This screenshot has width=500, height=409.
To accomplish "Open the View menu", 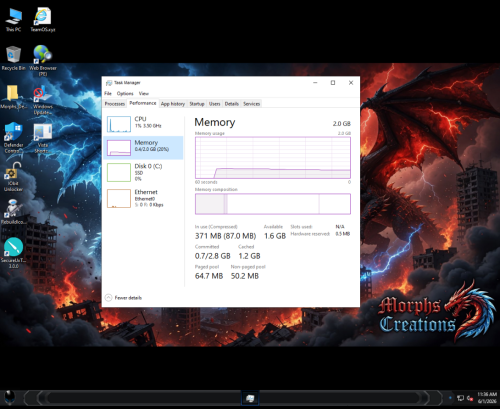I will click(x=144, y=93).
